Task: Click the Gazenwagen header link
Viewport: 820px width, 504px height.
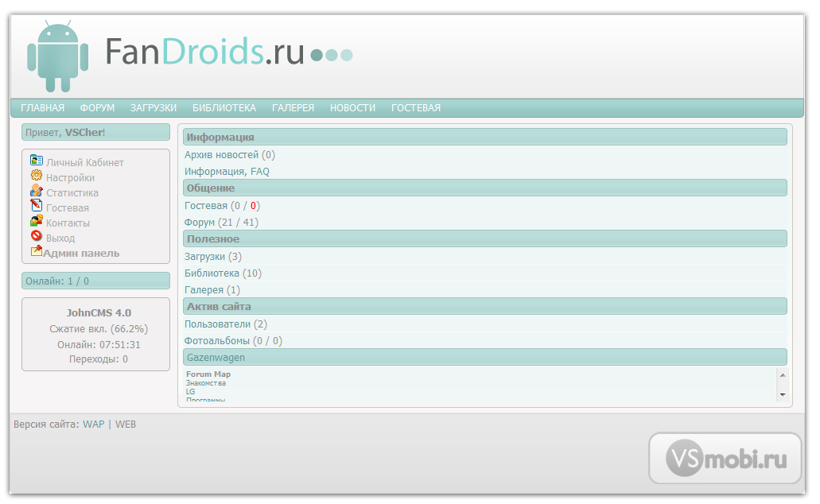Action: coord(216,358)
